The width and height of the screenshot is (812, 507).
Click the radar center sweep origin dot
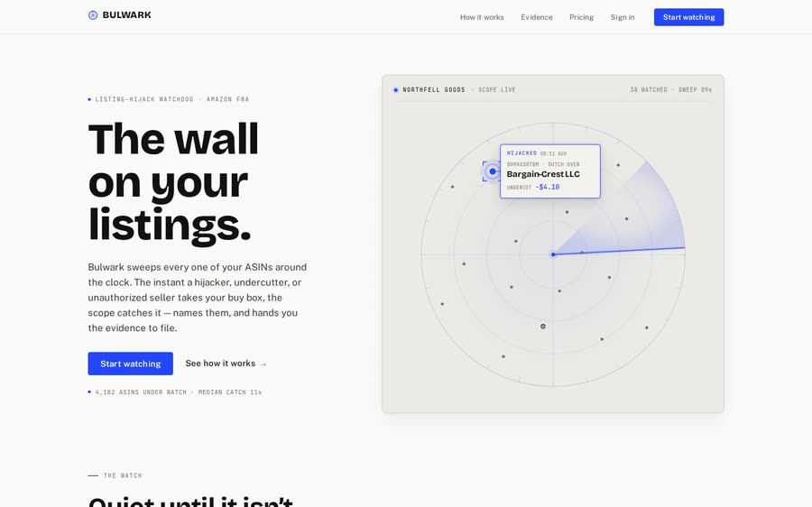(x=553, y=254)
